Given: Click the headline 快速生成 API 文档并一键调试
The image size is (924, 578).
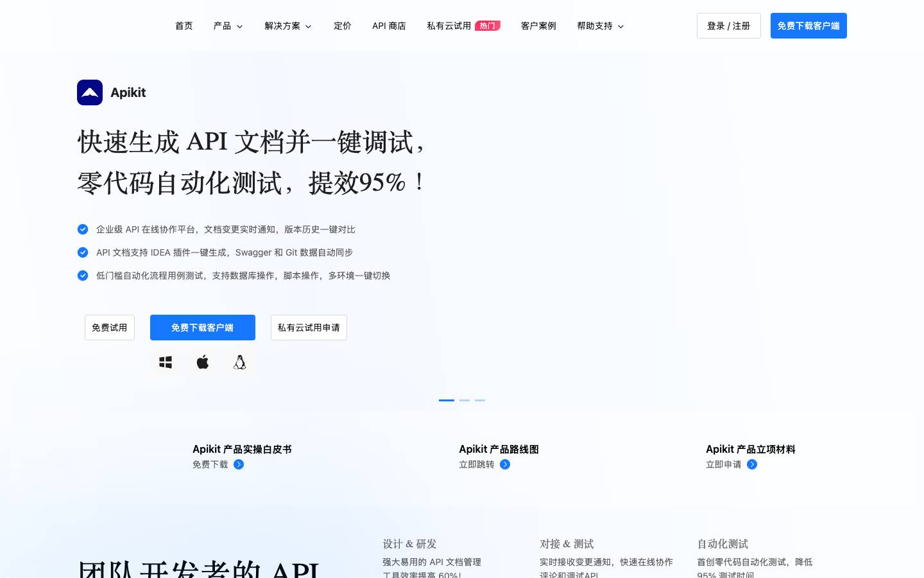Looking at the screenshot, I should click(x=251, y=142).
